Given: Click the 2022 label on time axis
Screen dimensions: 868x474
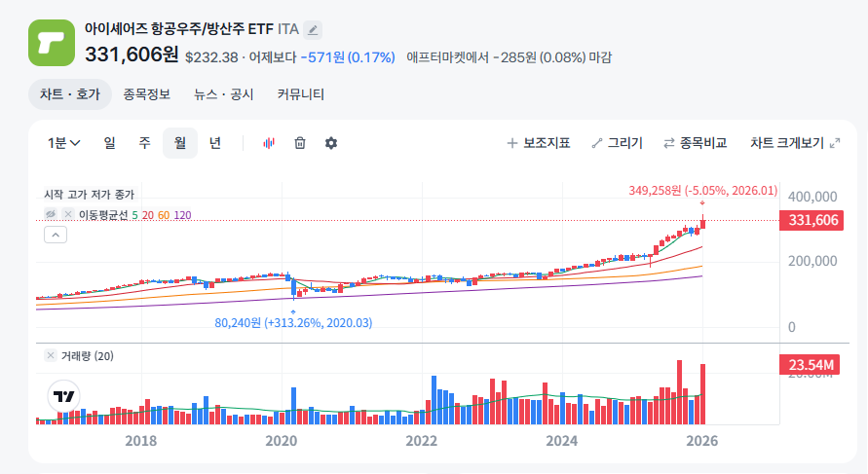Looking at the screenshot, I should [421, 441].
